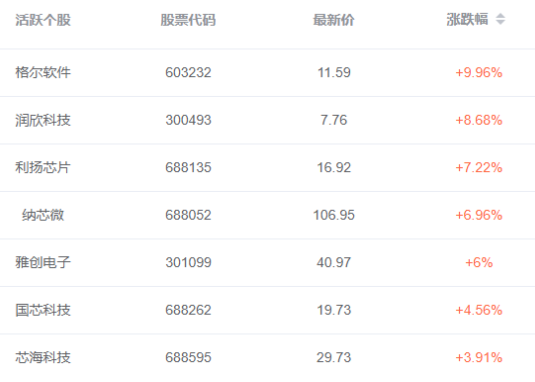Viewport: 535px width, 382px height.
Task: Click change value +6%
Action: [x=479, y=262]
